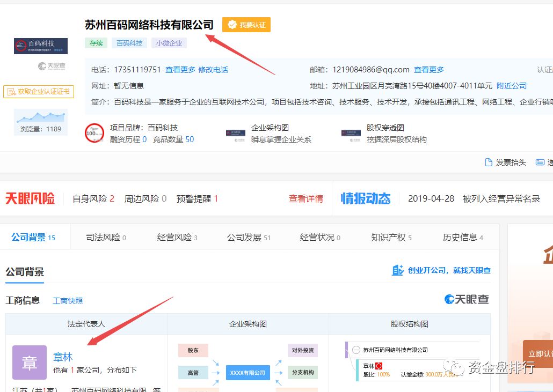Click the 被列入经营异常名录 news entry
Screen dimensions: 553x392
501,198
